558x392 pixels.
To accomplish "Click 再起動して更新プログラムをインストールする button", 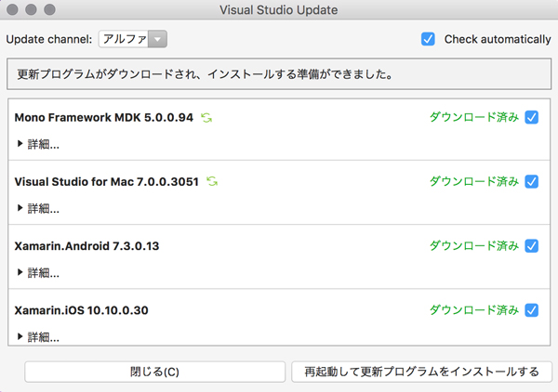I will pyautogui.click(x=421, y=372).
